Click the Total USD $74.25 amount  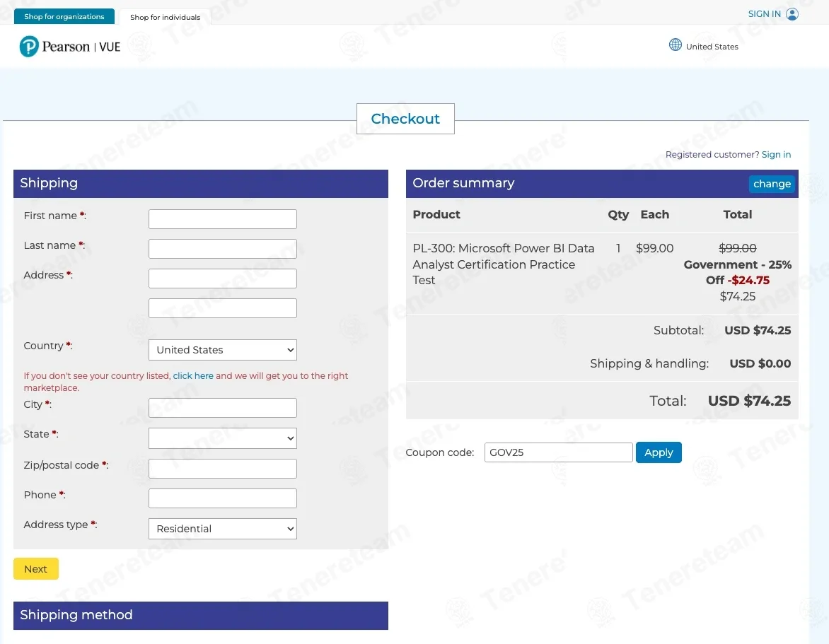(749, 401)
